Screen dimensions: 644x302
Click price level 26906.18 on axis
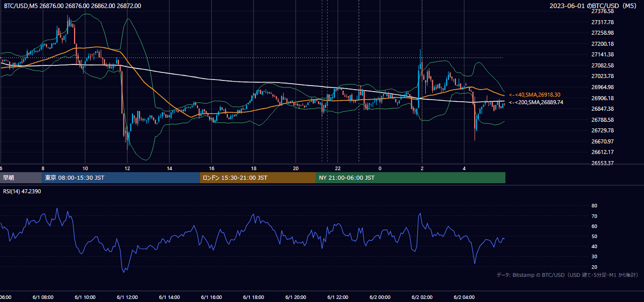603,98
